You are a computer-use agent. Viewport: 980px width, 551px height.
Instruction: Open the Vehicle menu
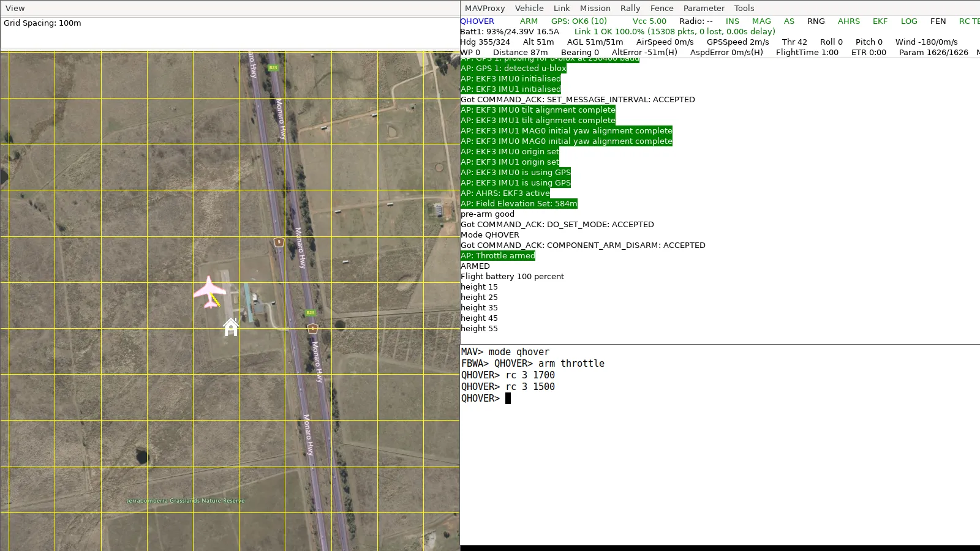[529, 8]
